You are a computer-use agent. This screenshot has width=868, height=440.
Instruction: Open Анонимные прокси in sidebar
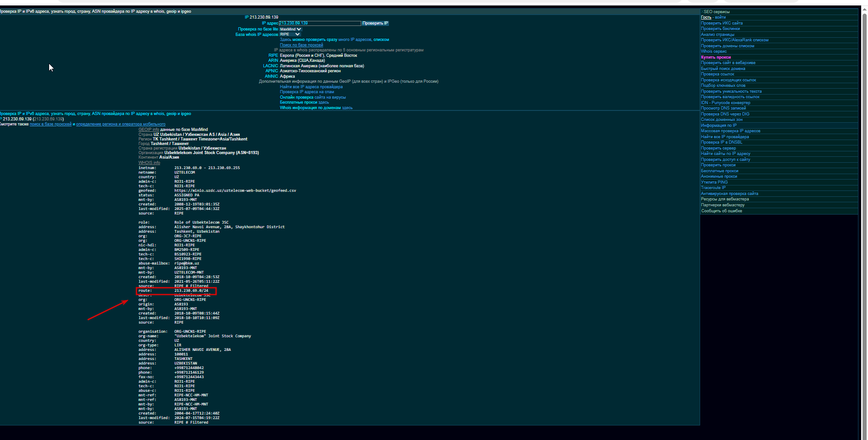[x=719, y=176]
